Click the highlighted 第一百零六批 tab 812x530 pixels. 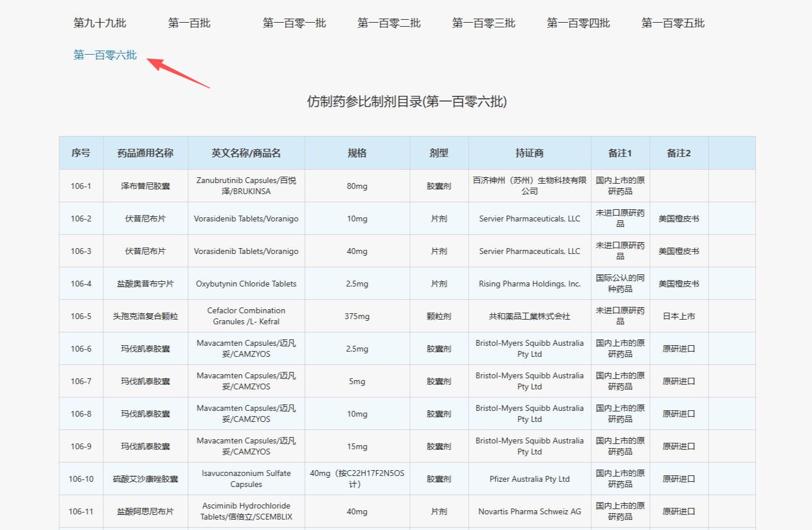pos(105,55)
